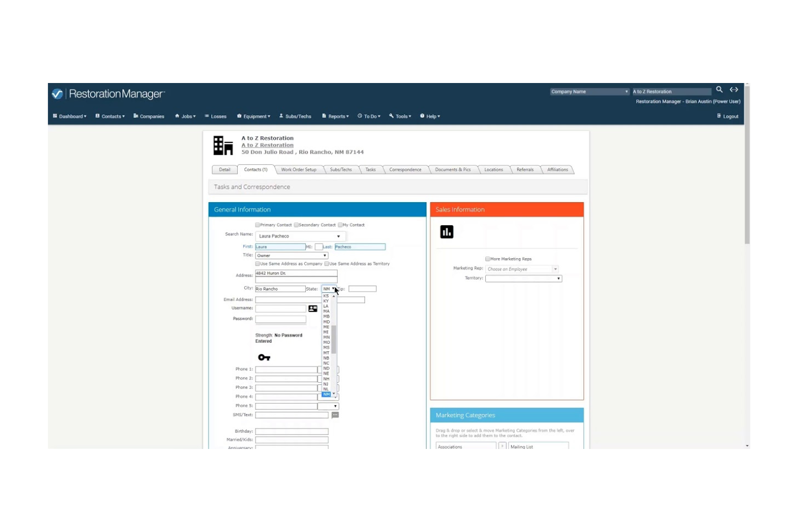Switch to the Locations tab

[493, 170]
